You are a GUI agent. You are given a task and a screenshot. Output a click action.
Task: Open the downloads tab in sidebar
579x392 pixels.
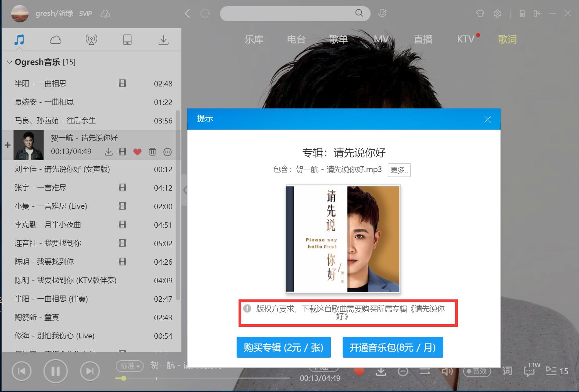[x=164, y=40]
